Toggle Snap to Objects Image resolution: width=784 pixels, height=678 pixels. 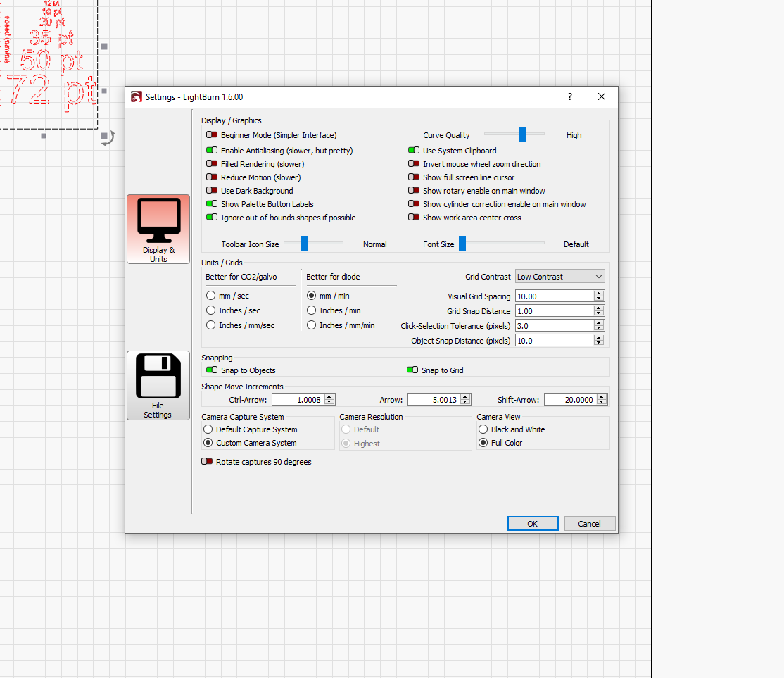click(x=212, y=370)
